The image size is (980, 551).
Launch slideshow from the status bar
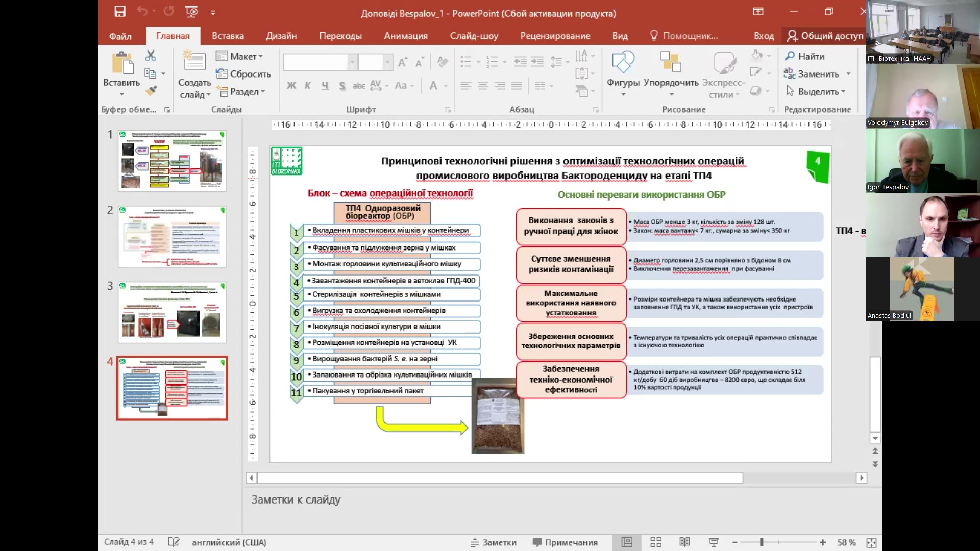pos(714,542)
